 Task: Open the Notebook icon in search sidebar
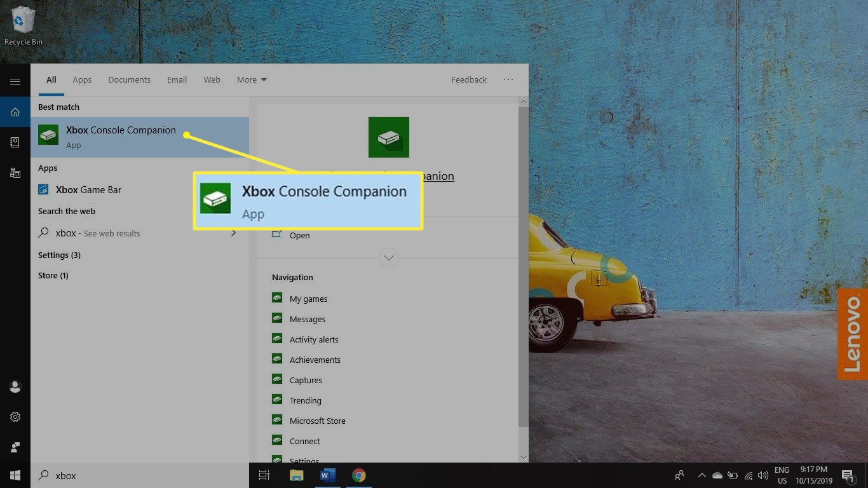15,142
